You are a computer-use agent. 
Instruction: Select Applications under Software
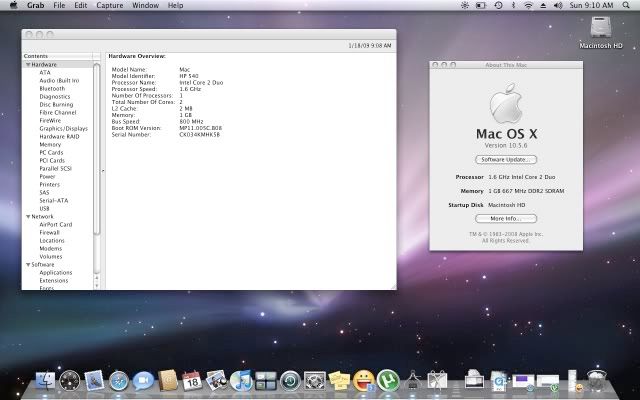[56, 273]
